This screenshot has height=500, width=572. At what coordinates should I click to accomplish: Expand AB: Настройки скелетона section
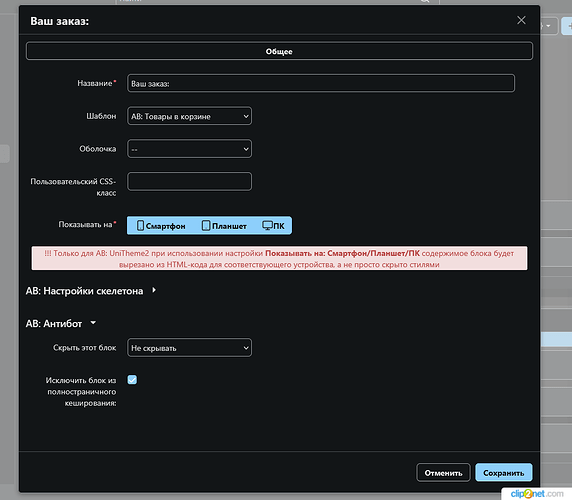[x=91, y=291]
